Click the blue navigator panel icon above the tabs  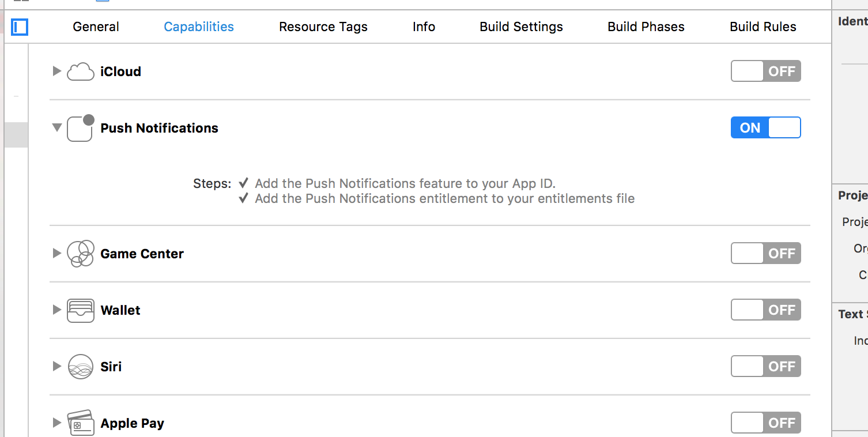19,27
